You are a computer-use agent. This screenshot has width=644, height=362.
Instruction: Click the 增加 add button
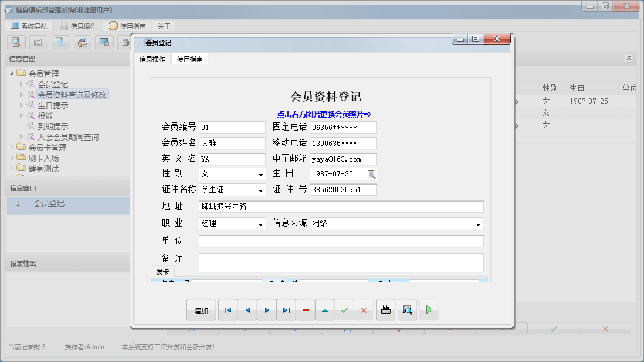click(x=201, y=310)
